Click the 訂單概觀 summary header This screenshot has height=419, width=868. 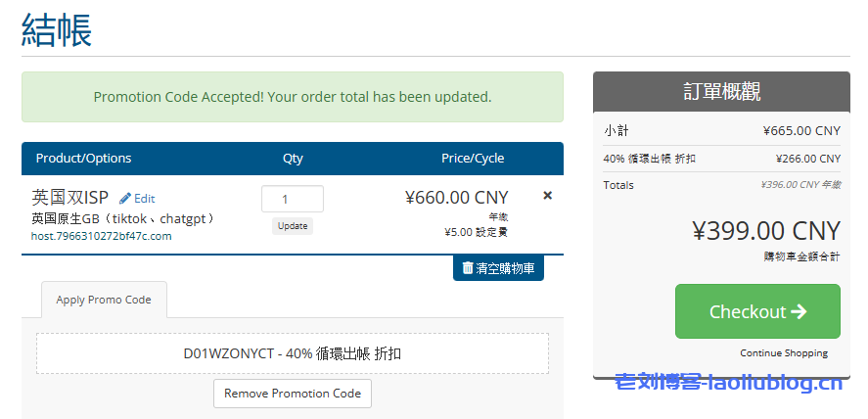[721, 92]
